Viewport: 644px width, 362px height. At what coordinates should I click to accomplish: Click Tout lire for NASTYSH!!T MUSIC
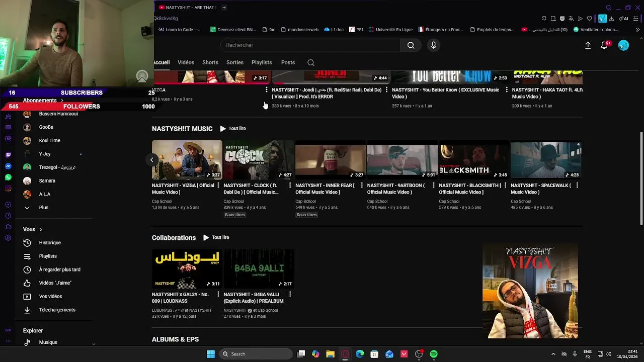tap(233, 129)
